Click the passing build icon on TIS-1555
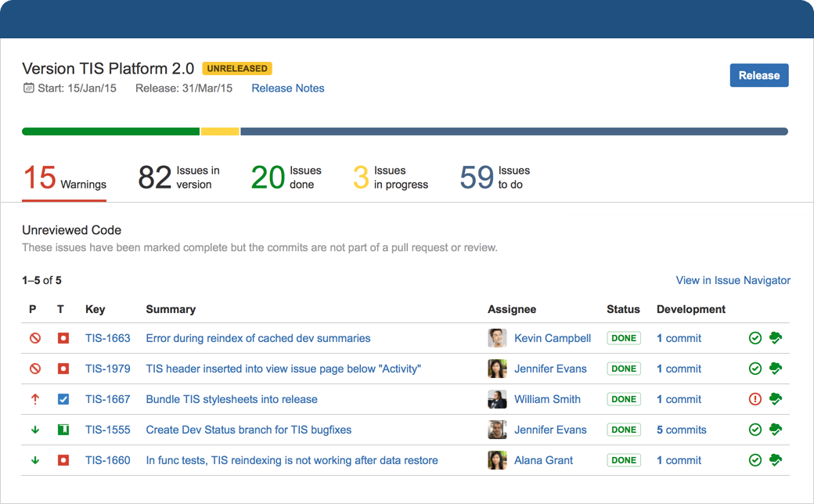This screenshot has width=814, height=504. [x=754, y=429]
